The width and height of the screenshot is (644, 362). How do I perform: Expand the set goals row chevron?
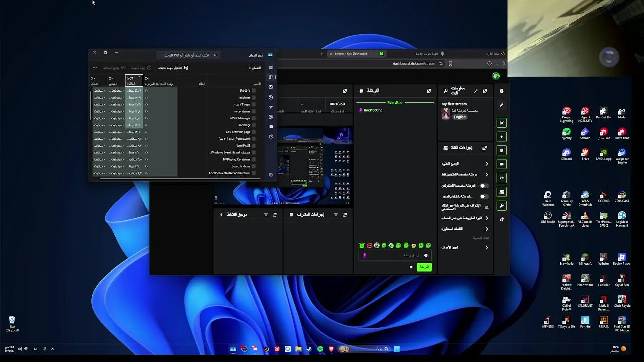(x=487, y=247)
